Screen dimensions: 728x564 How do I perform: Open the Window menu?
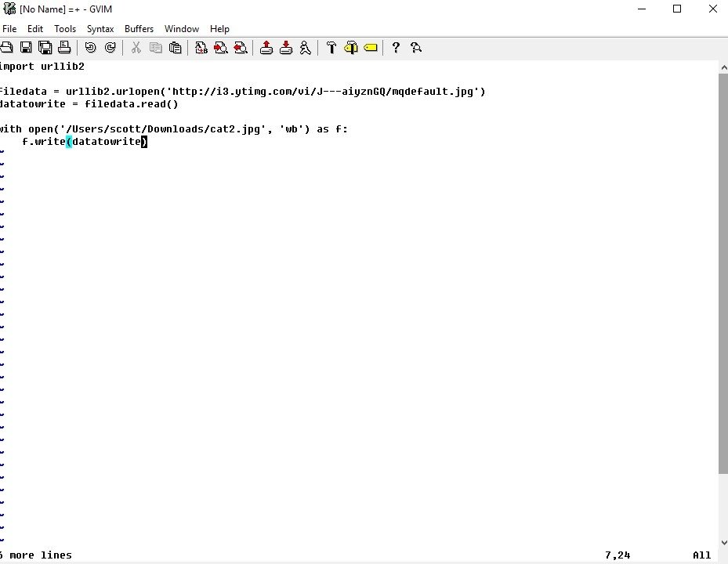(182, 29)
